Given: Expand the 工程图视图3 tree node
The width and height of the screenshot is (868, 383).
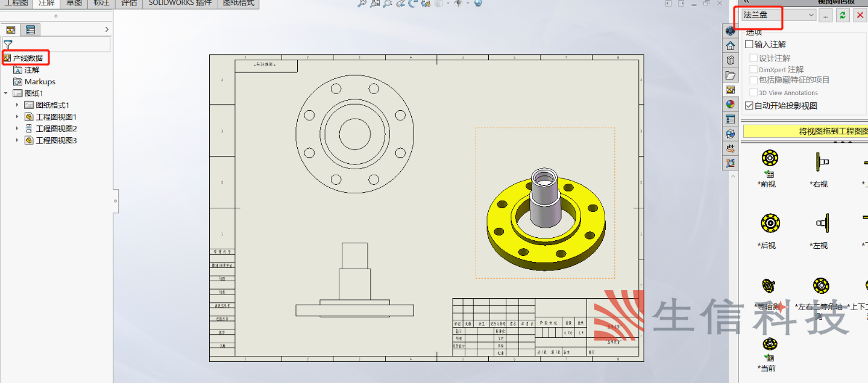Looking at the screenshot, I should point(17,140).
